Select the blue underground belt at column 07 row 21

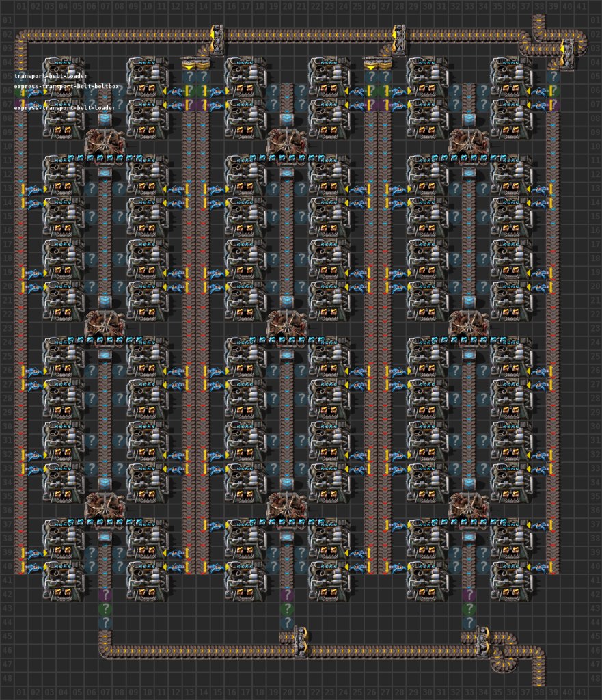coord(105,301)
